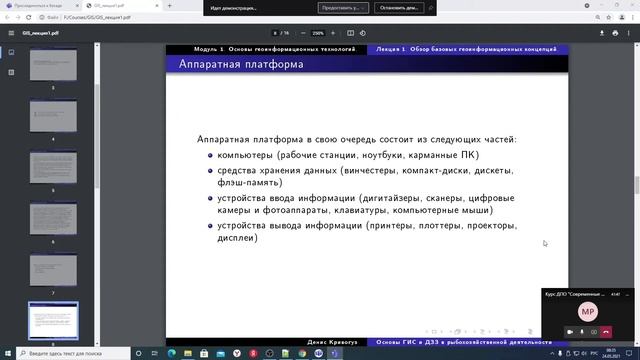Toggle microphone in Teams call window

(x=582, y=332)
